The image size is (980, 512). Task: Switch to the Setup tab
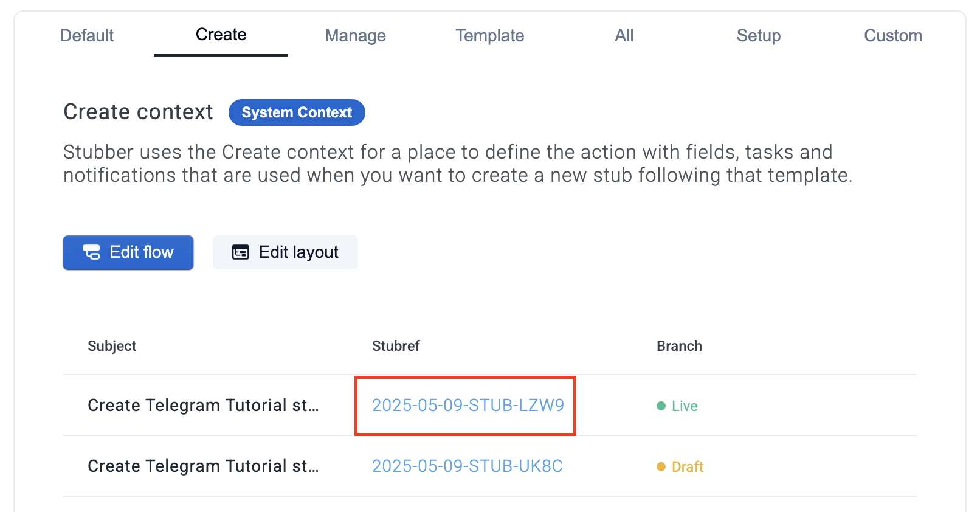(759, 35)
